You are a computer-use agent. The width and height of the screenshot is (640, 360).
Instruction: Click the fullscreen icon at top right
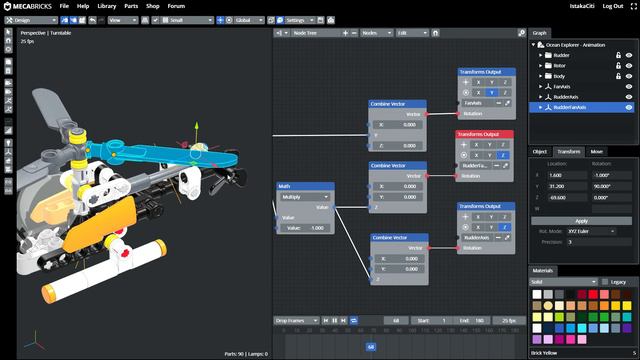tap(633, 6)
